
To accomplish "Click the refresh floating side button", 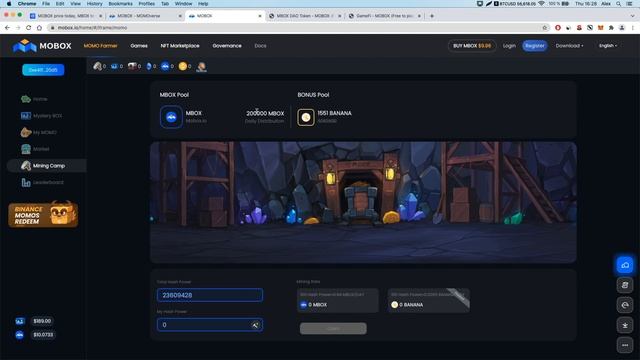I will (x=625, y=305).
